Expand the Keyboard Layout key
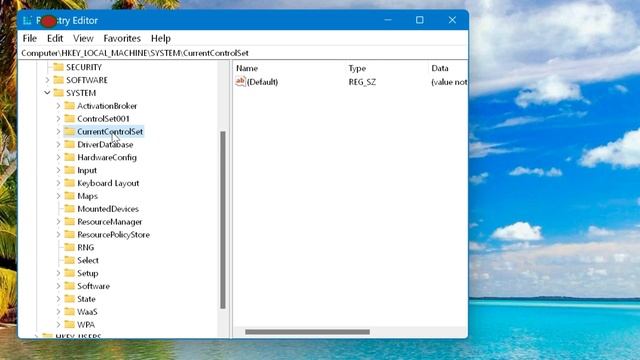Image resolution: width=640 pixels, height=360 pixels. 58,183
